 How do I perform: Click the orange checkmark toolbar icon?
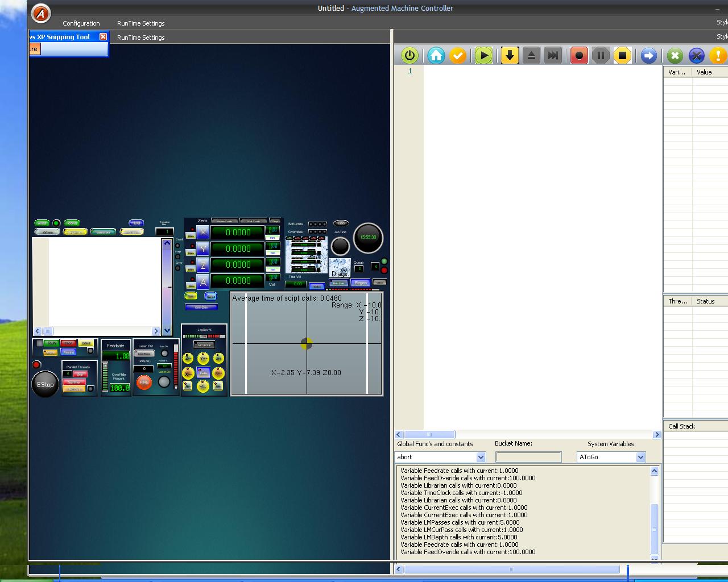458,56
